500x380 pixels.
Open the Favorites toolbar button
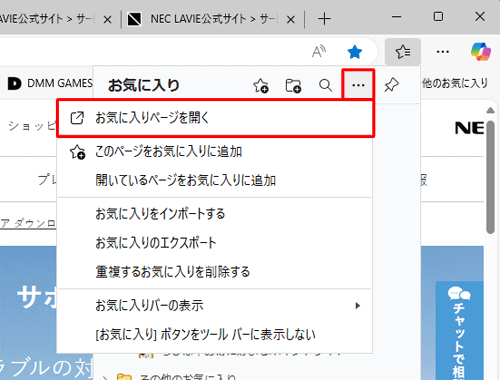(403, 52)
